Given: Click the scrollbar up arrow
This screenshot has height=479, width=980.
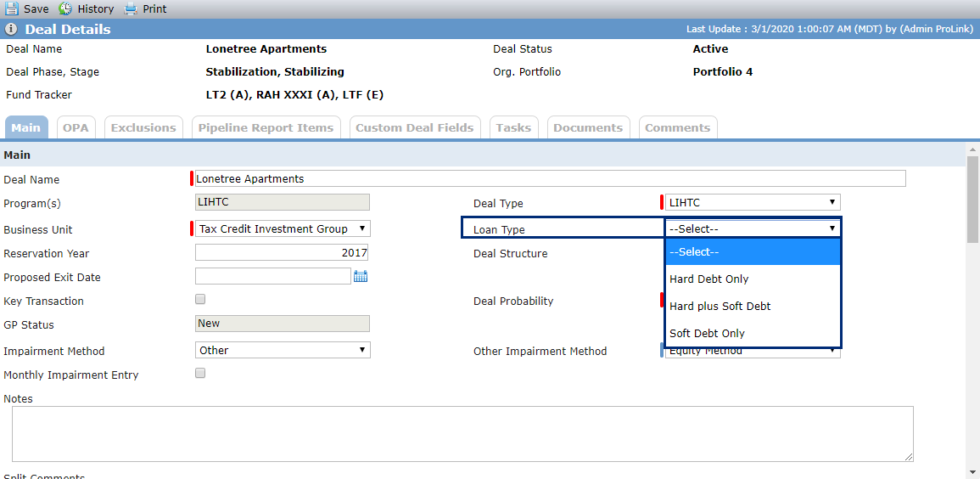Looking at the screenshot, I should pos(972,149).
